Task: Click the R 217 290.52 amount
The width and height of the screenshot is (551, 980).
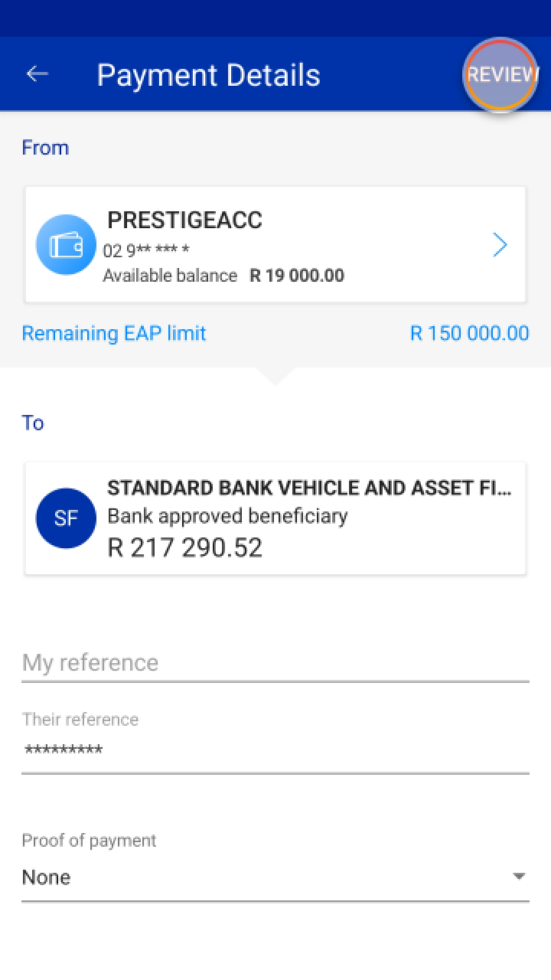Action: point(184,547)
